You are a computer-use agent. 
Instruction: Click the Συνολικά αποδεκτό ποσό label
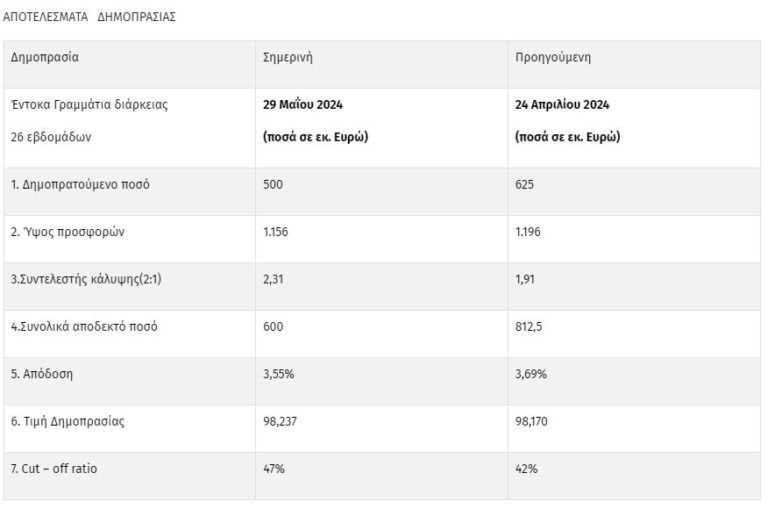pos(84,327)
